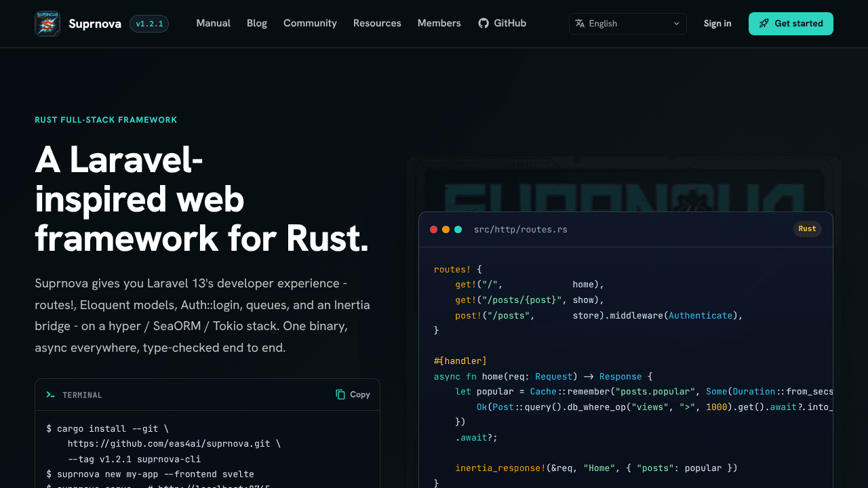Click the "Ok(Post::query().db_where_op" code line
868x488 pixels.
654,407
